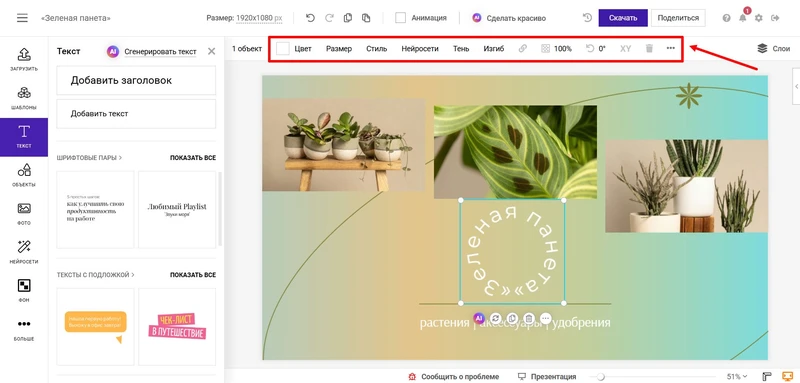This screenshot has height=383, width=800.
Task: Open rotation 0° control
Action: coord(595,49)
